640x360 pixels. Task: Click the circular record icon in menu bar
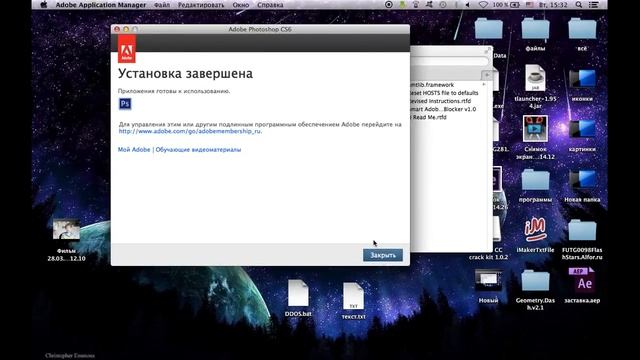click(389, 5)
